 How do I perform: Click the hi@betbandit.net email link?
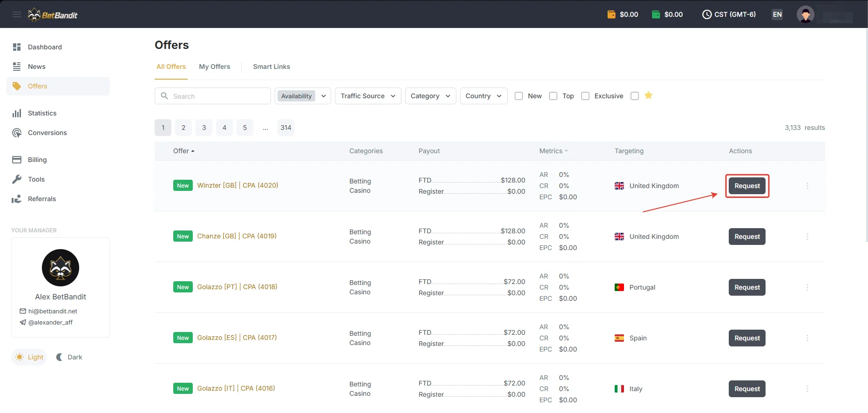53,311
